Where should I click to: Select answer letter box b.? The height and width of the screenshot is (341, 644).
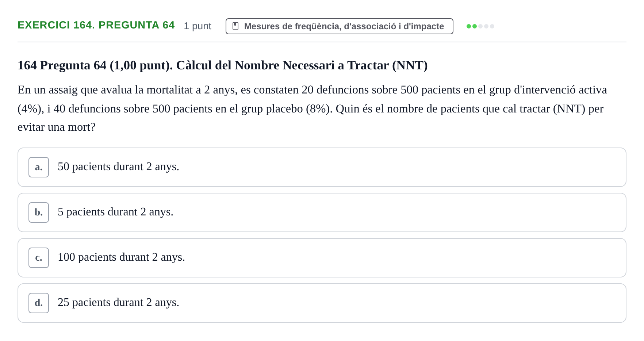pyautogui.click(x=39, y=212)
